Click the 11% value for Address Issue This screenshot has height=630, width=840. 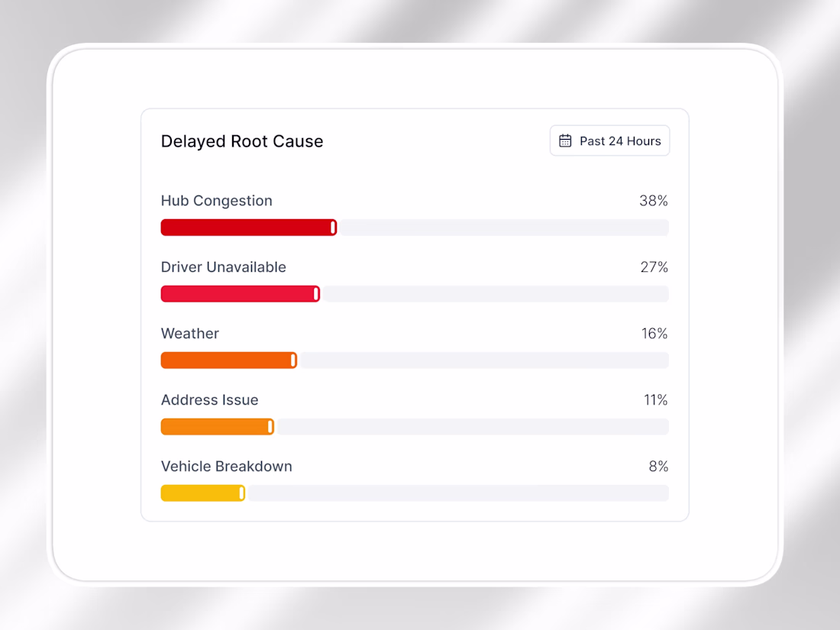click(x=656, y=400)
